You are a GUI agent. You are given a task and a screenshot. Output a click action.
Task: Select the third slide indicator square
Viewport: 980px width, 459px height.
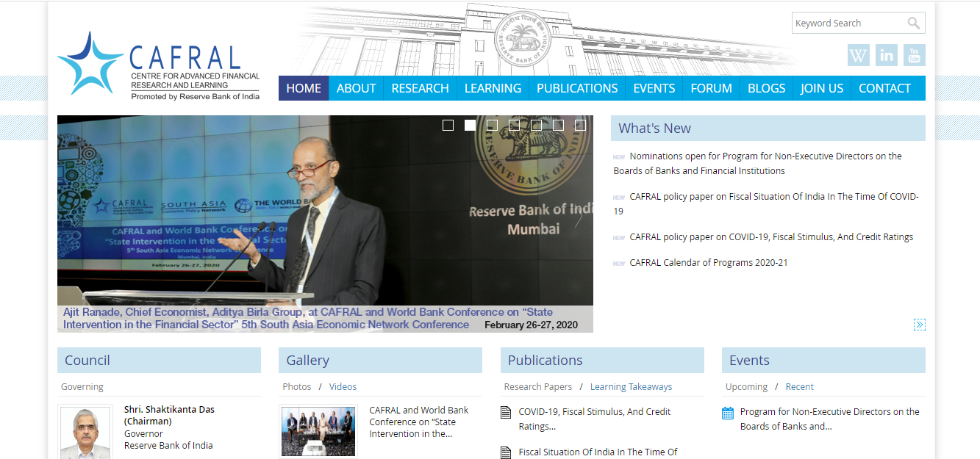coord(492,126)
